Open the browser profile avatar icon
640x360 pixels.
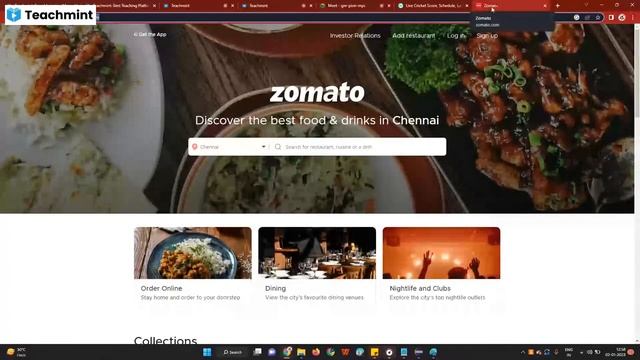pyautogui.click(x=622, y=18)
